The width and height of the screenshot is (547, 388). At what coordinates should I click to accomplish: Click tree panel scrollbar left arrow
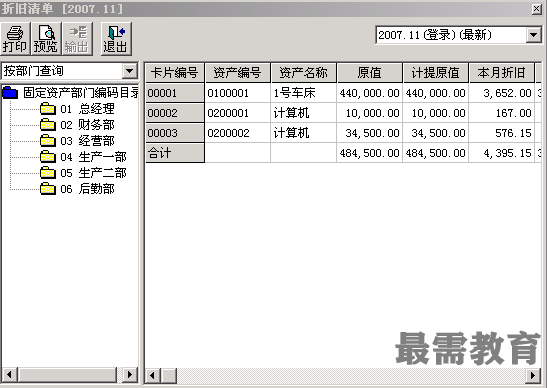click(9, 375)
